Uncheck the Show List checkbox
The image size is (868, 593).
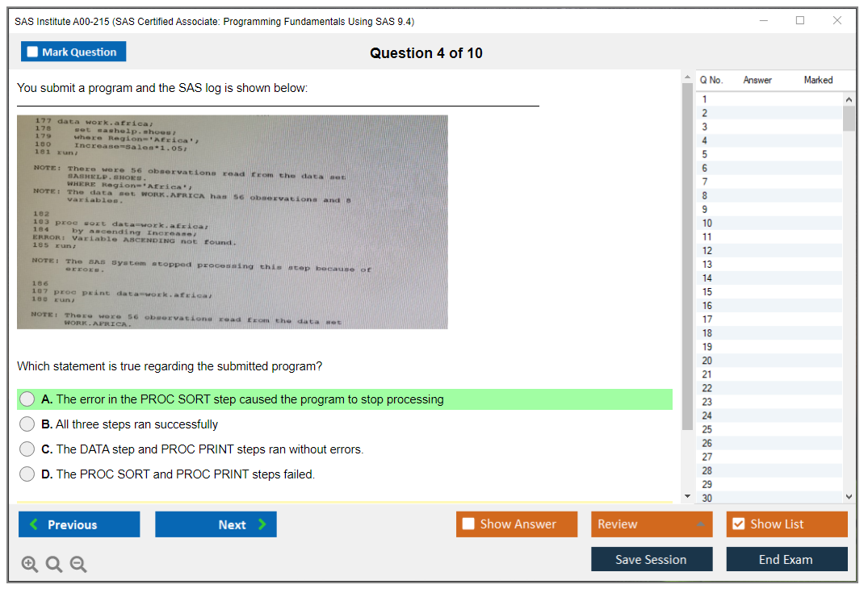point(739,524)
